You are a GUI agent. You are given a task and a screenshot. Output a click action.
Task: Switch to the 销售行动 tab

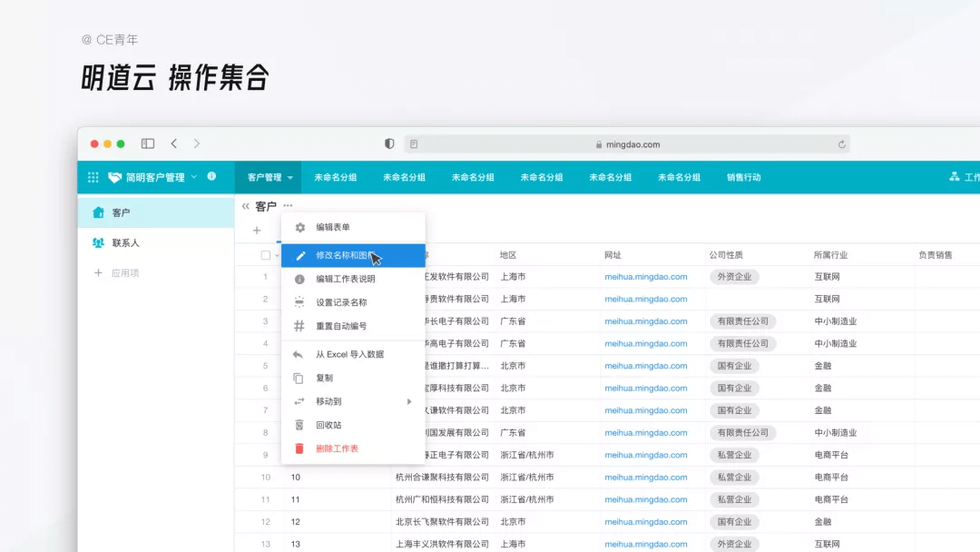click(x=744, y=178)
